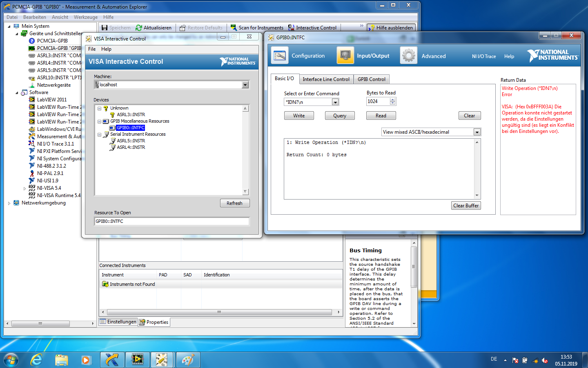Select the NI-PAL 2.9.1 icon
Image resolution: width=588 pixels, height=368 pixels.
click(x=32, y=173)
